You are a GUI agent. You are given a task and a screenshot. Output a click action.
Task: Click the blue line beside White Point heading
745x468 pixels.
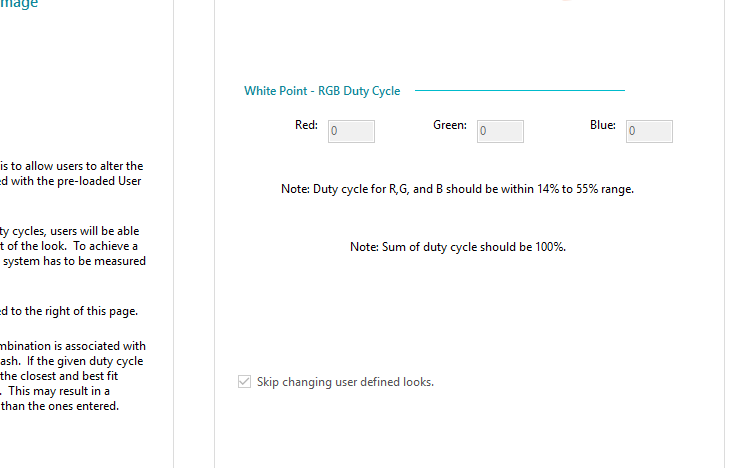(x=520, y=90)
